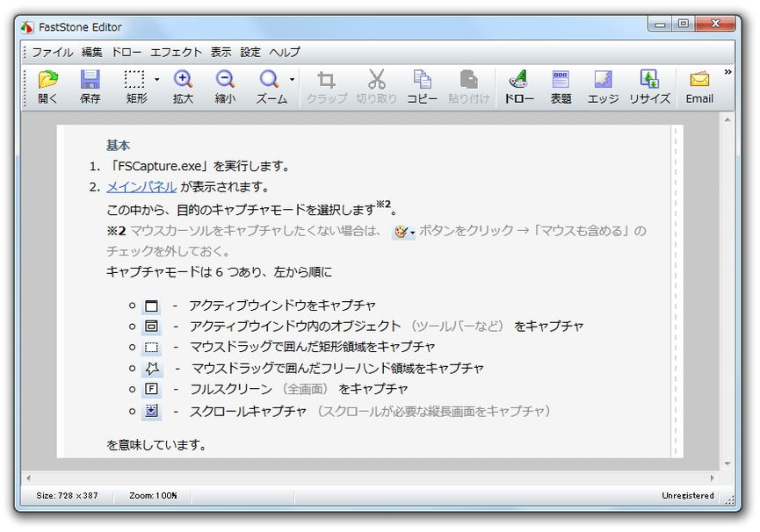
Task: Click the vertical scrollbar up arrow
Action: pos(727,119)
